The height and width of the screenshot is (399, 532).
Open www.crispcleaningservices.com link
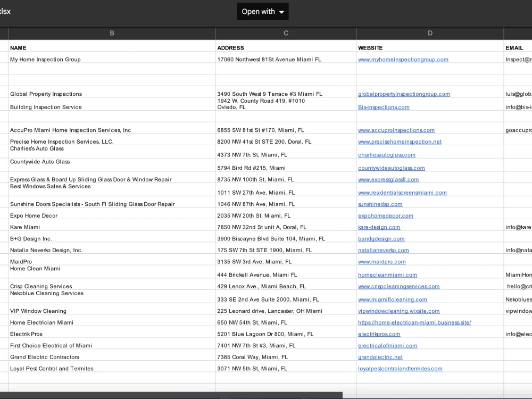(398, 287)
